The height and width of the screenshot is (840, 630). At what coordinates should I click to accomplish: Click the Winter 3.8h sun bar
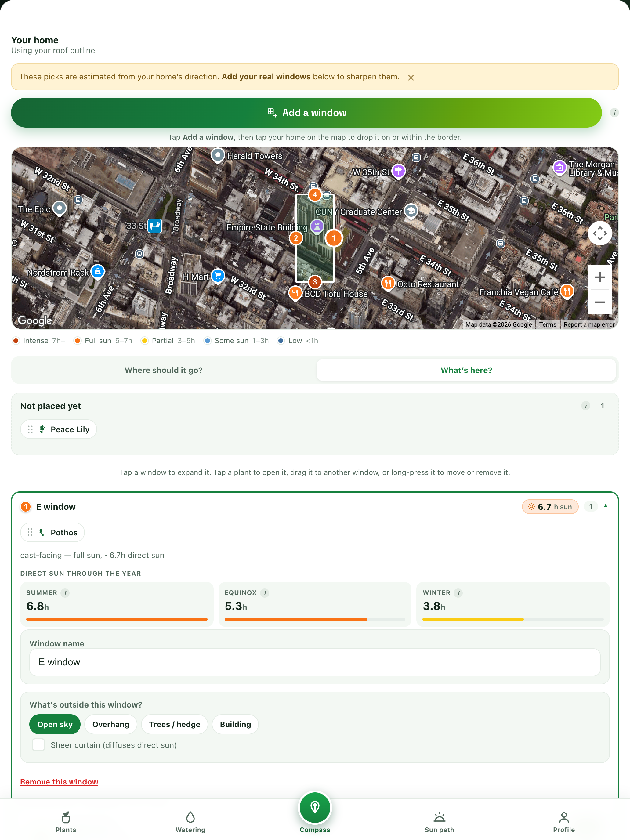coord(513,619)
